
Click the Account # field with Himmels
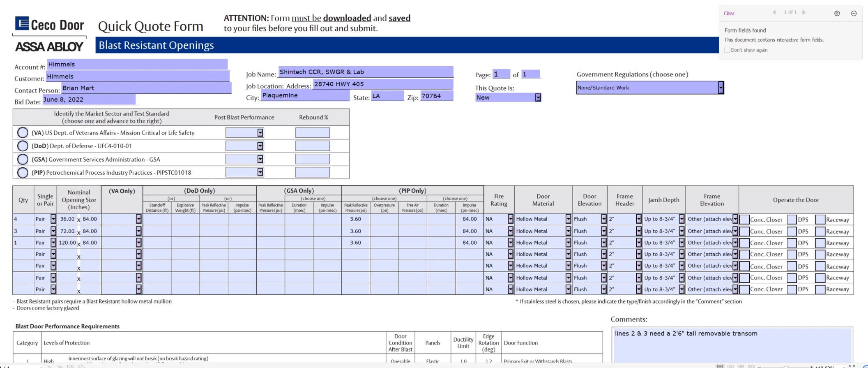click(137, 65)
